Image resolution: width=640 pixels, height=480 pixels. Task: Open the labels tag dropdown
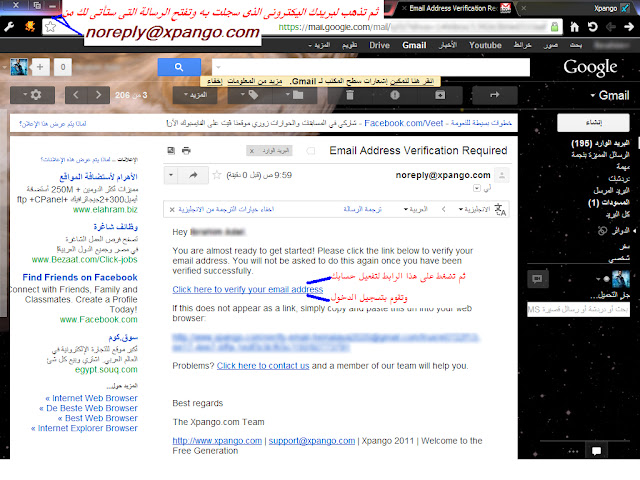point(249,95)
